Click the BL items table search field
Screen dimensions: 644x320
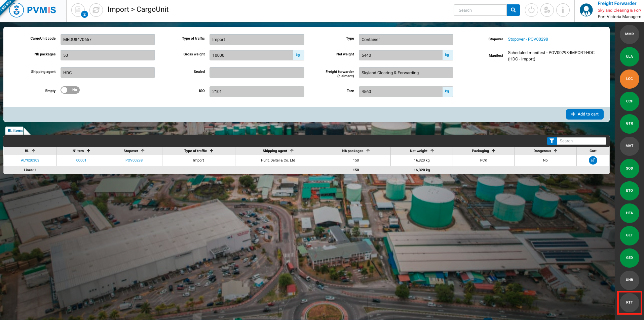(x=581, y=141)
